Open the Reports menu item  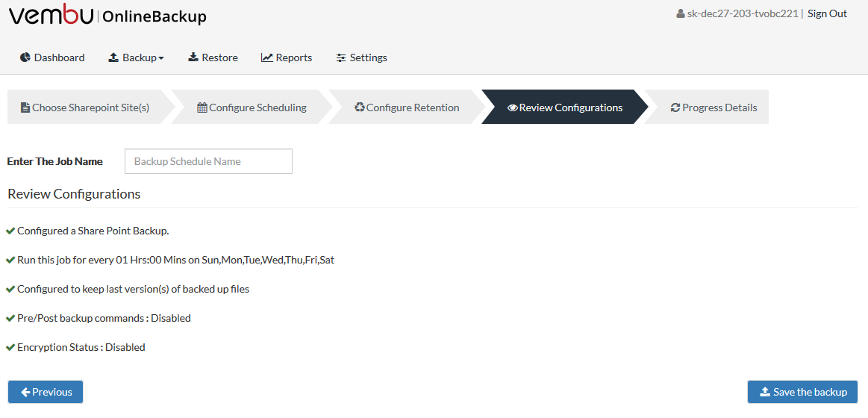(x=287, y=57)
